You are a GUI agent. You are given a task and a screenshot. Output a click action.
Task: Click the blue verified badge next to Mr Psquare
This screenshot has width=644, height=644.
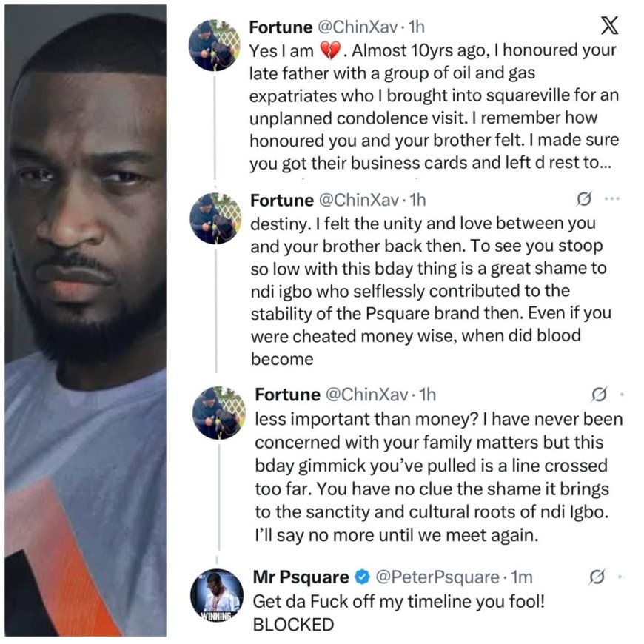click(x=360, y=577)
